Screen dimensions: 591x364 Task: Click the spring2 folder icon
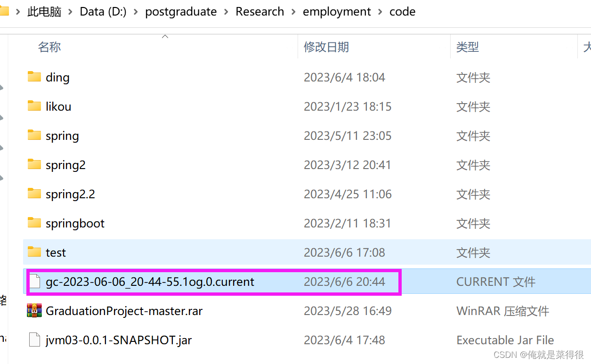coord(34,164)
